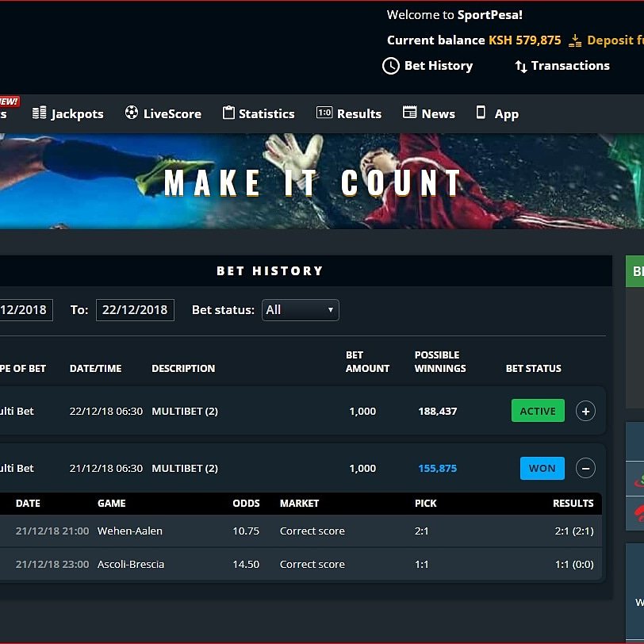This screenshot has height=644, width=644.
Task: Click the 21/12/18 23:00 game date
Action: click(52, 565)
